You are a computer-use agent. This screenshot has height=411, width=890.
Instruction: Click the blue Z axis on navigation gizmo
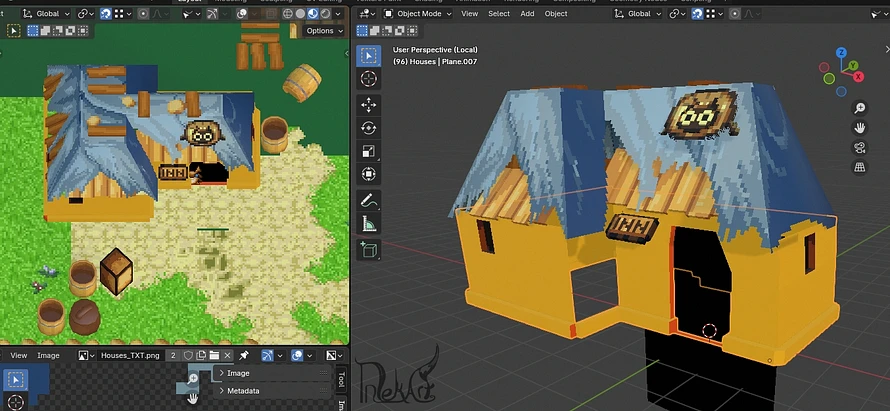pyautogui.click(x=841, y=53)
